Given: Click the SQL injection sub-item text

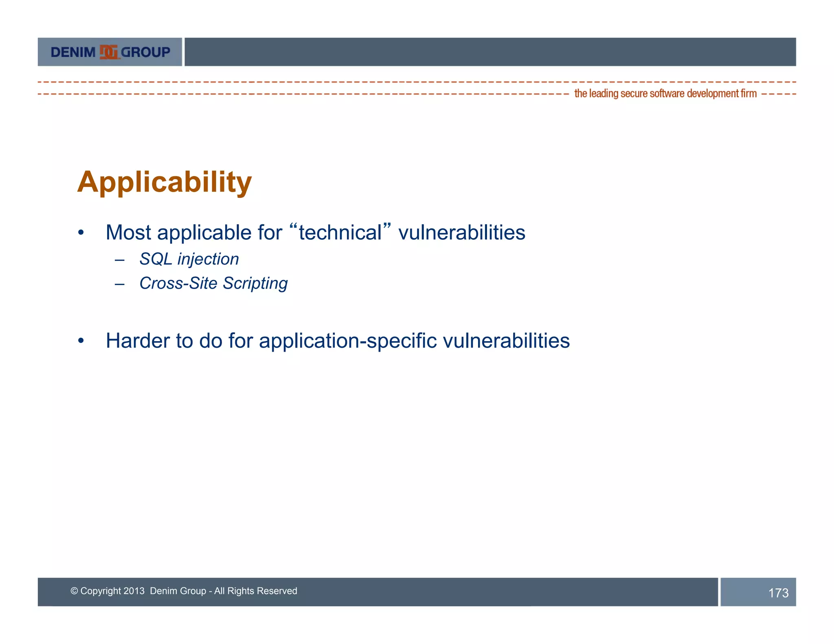Looking at the screenshot, I should (x=189, y=259).
